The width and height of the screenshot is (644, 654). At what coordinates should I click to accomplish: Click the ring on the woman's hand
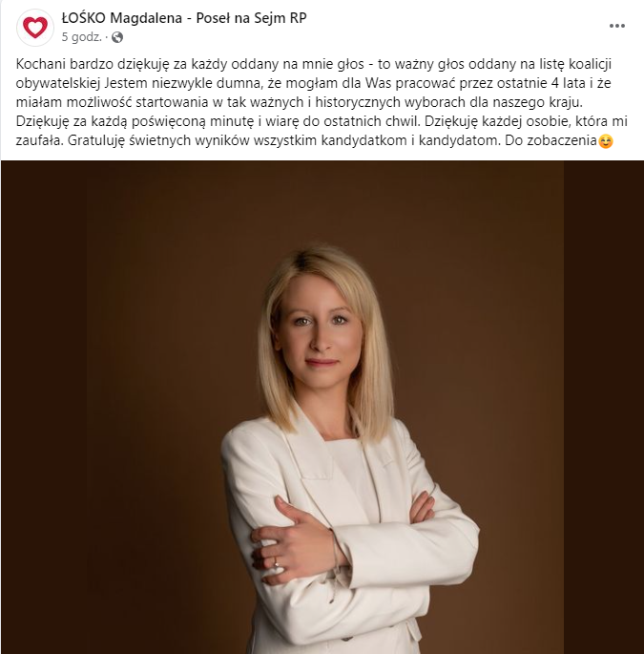click(x=277, y=564)
